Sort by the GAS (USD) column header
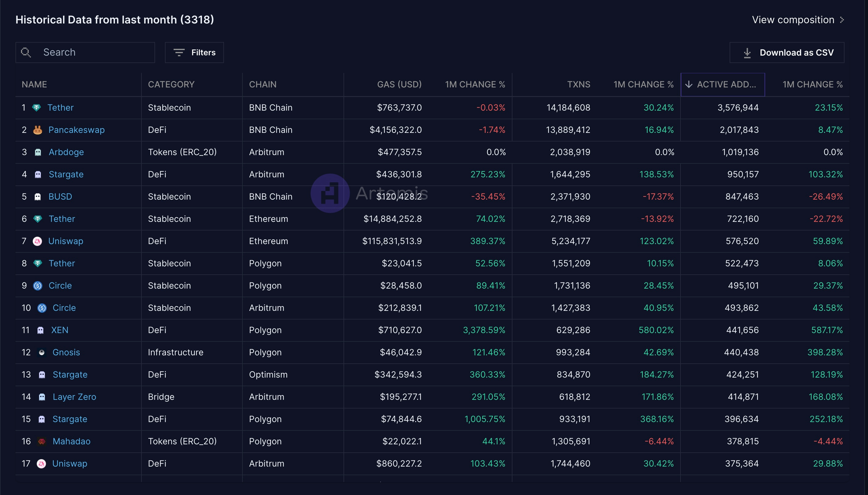Viewport: 868px width, 495px height. [399, 84]
